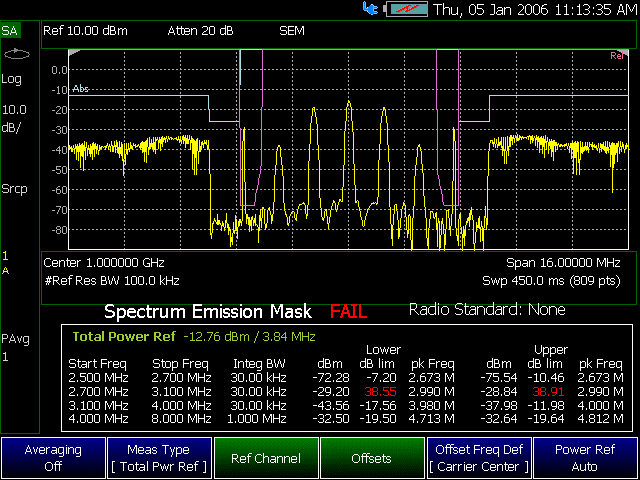640x480 pixels.
Task: Click the continuous sweep loop icon
Action: pos(17,54)
